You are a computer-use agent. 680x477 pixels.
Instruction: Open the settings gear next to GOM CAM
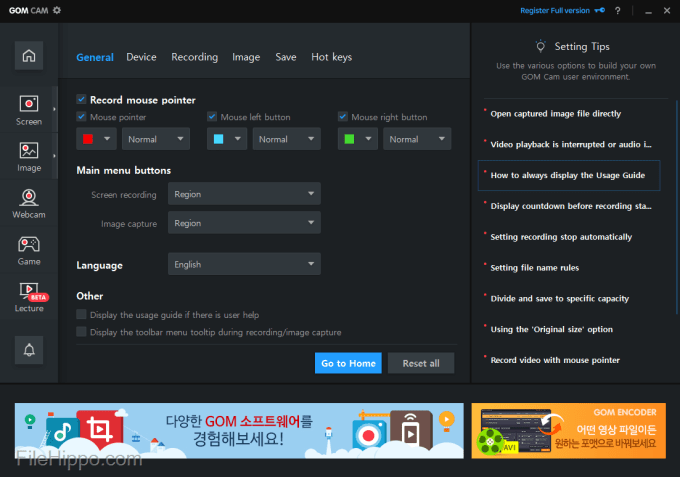57,10
